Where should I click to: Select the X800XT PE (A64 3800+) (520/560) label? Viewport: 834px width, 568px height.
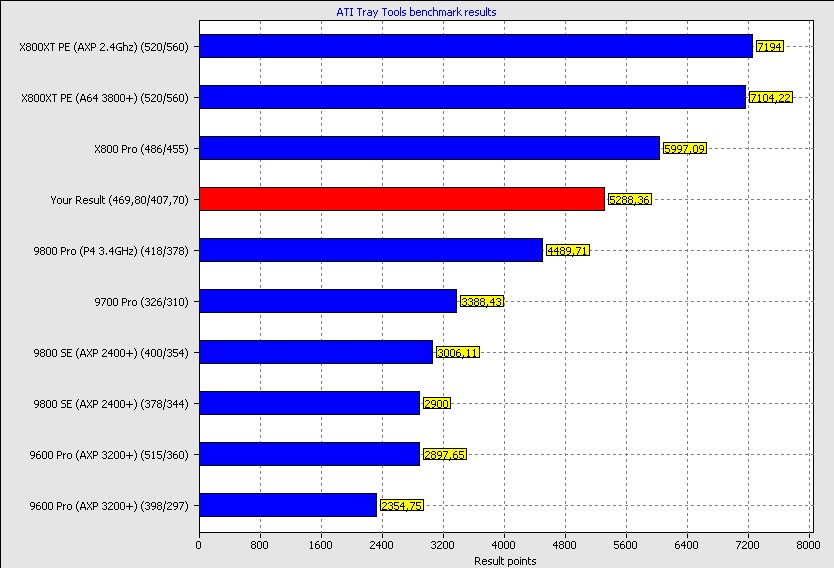(105, 98)
